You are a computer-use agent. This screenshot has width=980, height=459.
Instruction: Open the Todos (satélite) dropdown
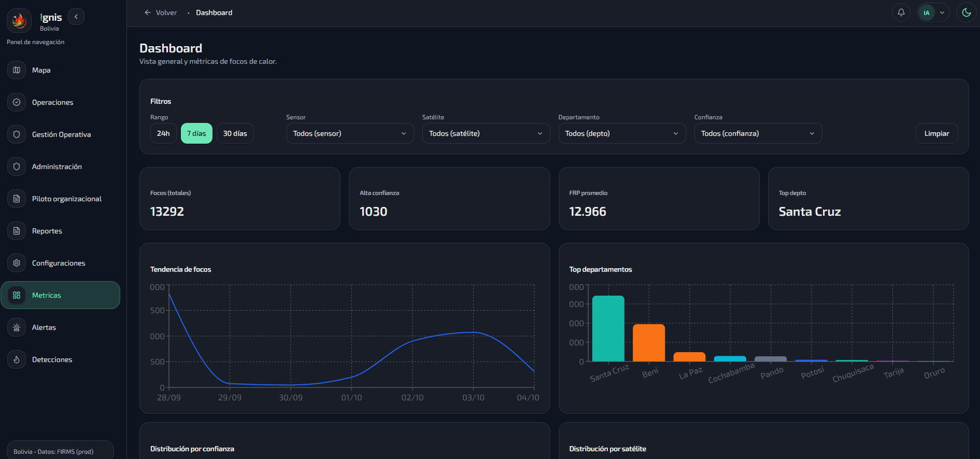(486, 133)
